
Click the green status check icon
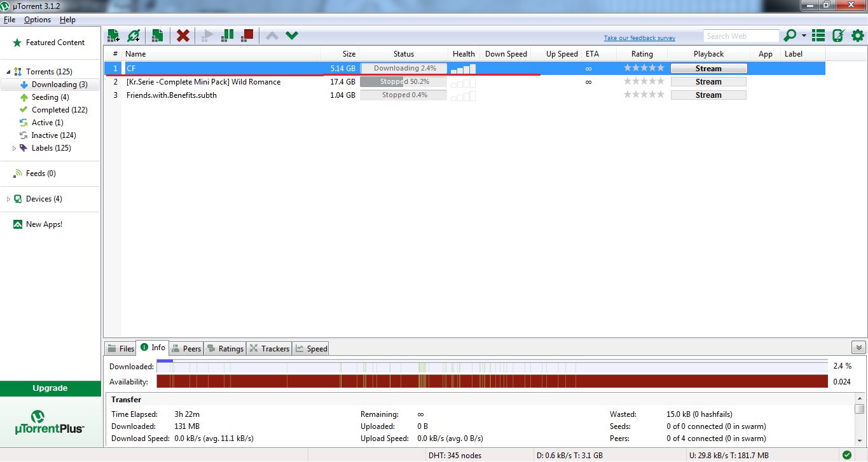coord(847,455)
